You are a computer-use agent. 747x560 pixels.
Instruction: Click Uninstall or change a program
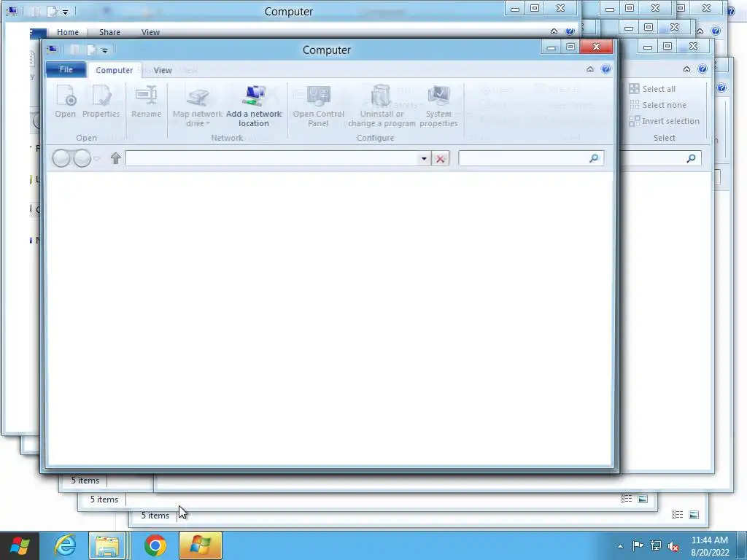click(382, 106)
